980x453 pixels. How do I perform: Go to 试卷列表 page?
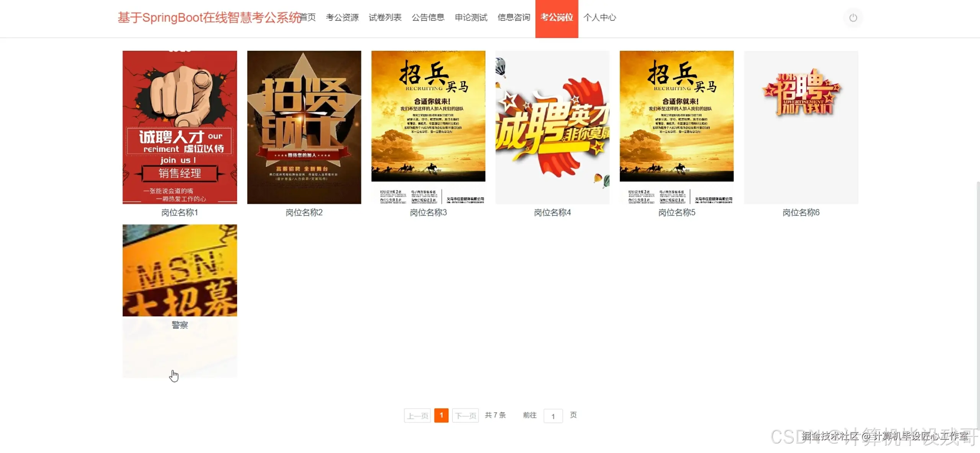385,18
